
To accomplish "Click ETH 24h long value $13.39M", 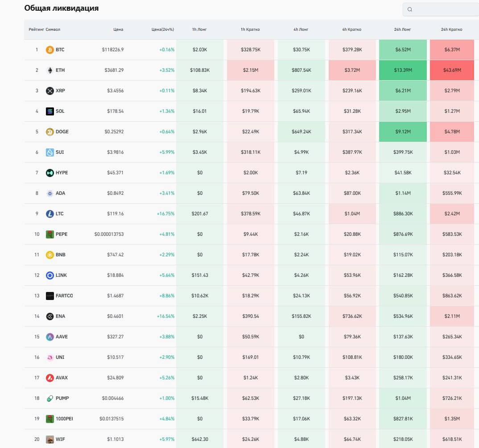I will 403,70.
